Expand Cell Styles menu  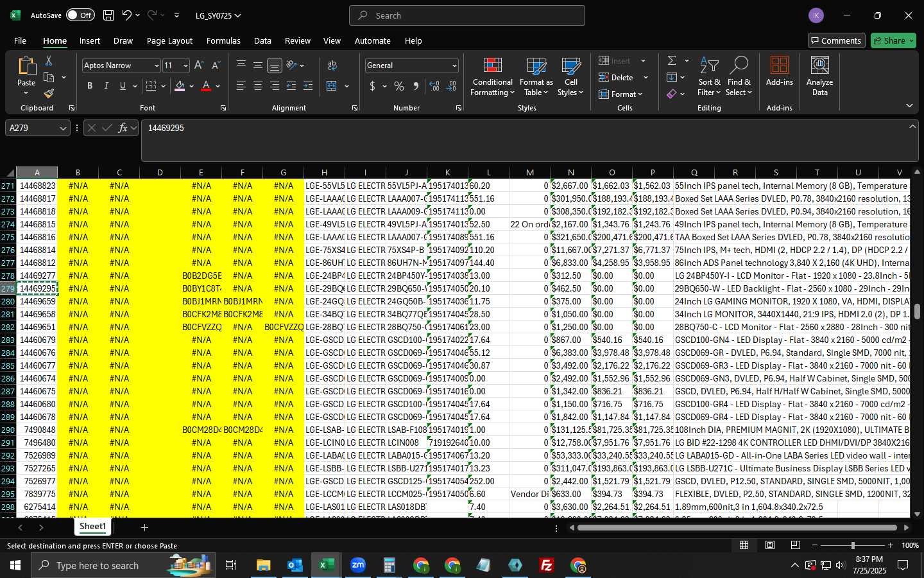[x=570, y=76]
